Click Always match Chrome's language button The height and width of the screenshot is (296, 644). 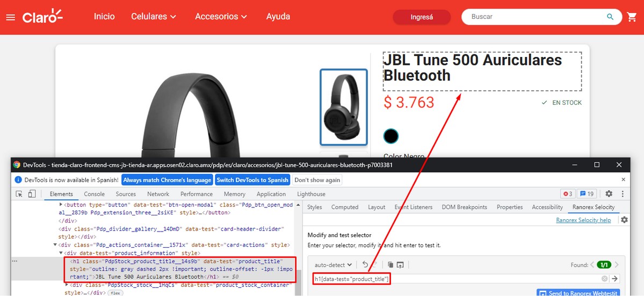[167, 180]
